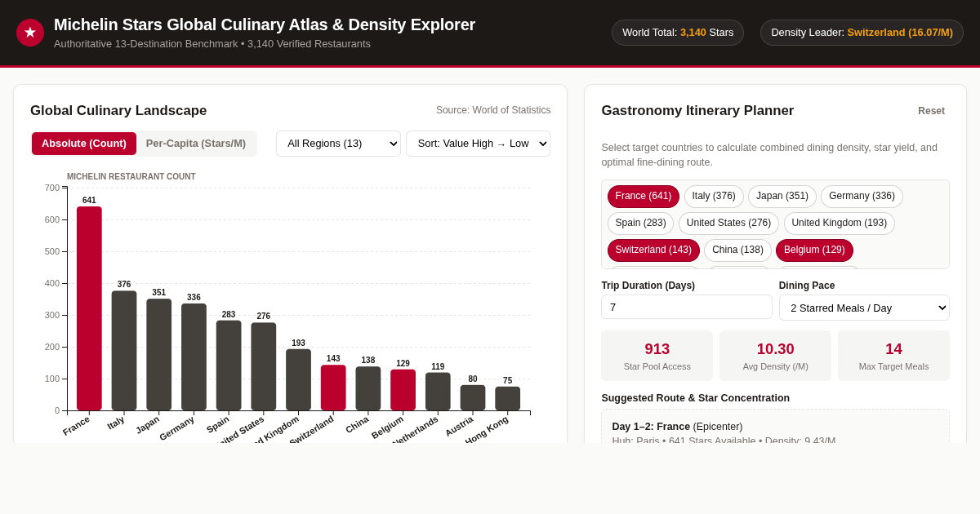Click the MICHELIN RESTAURANT COUNT axis label
980x514 pixels.
(131, 177)
